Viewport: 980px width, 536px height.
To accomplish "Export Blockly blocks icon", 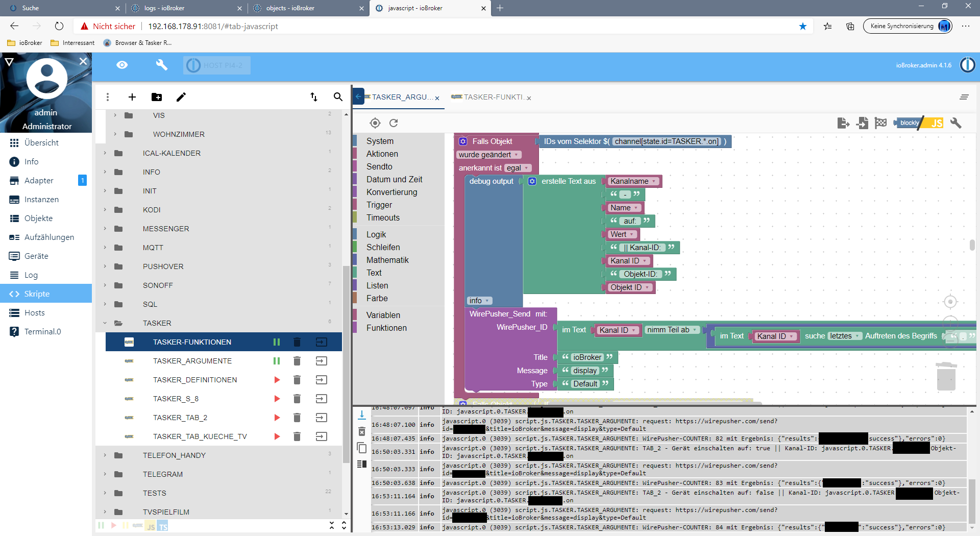I will click(x=843, y=123).
